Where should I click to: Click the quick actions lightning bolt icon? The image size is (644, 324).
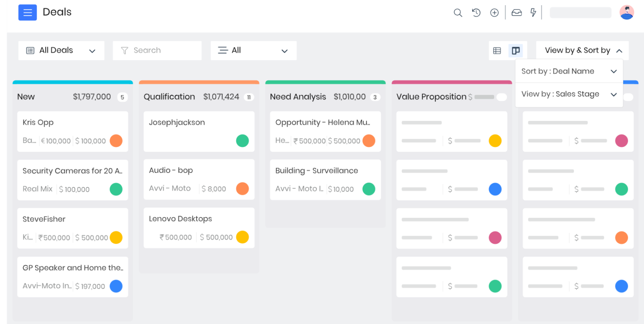pos(533,13)
